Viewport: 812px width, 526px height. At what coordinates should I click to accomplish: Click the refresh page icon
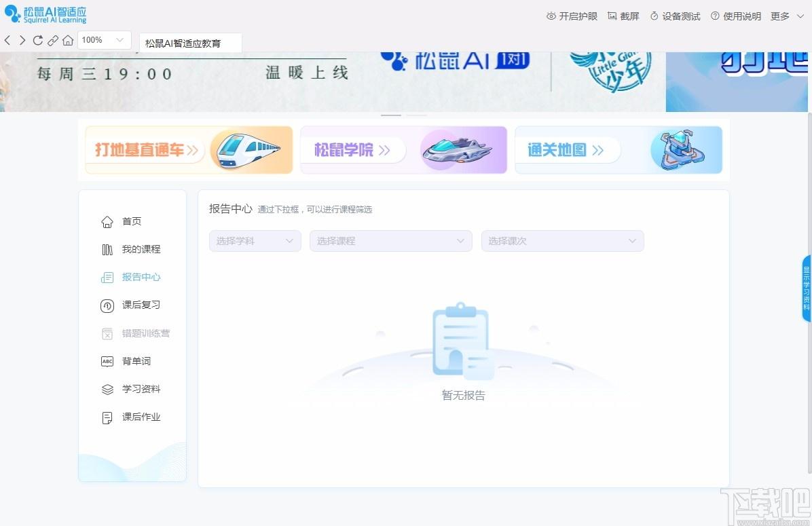pyautogui.click(x=37, y=40)
